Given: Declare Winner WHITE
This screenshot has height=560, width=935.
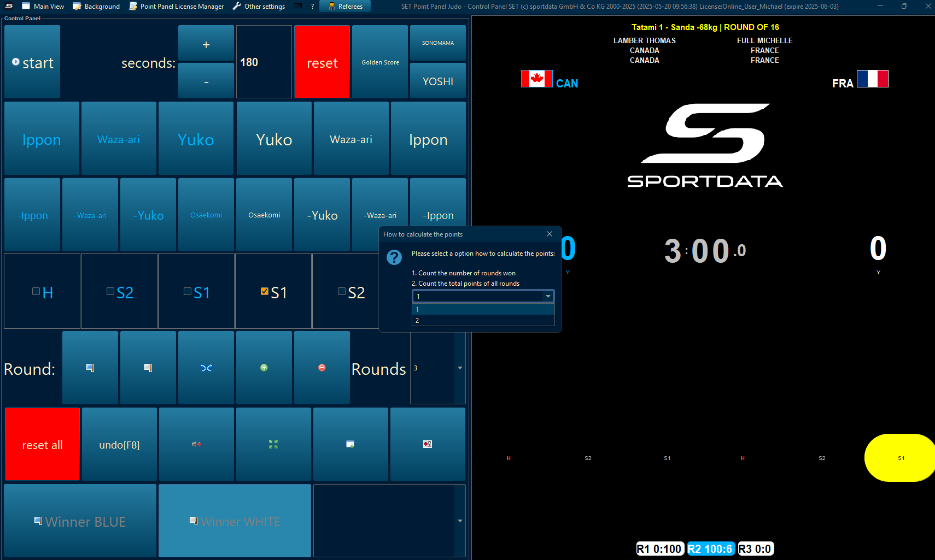Looking at the screenshot, I should click(235, 521).
